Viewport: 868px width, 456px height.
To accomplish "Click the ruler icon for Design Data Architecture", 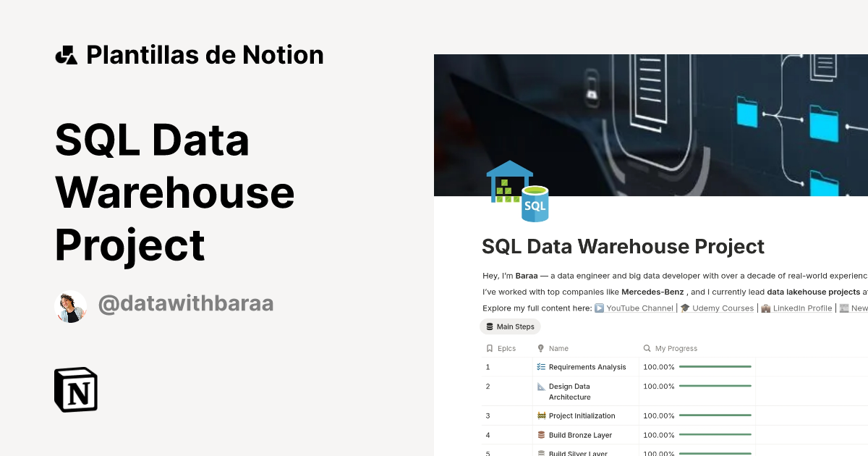I will point(540,387).
